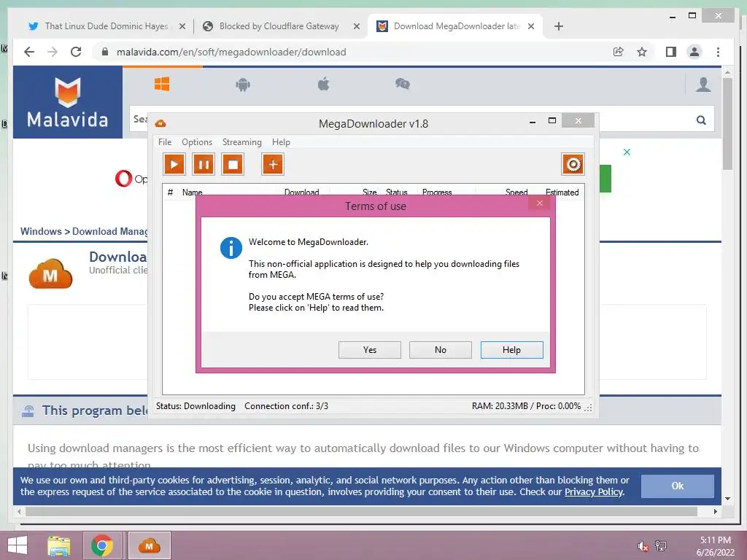Click the Chrome address bar URL
This screenshot has width=747, height=560.
(x=231, y=52)
